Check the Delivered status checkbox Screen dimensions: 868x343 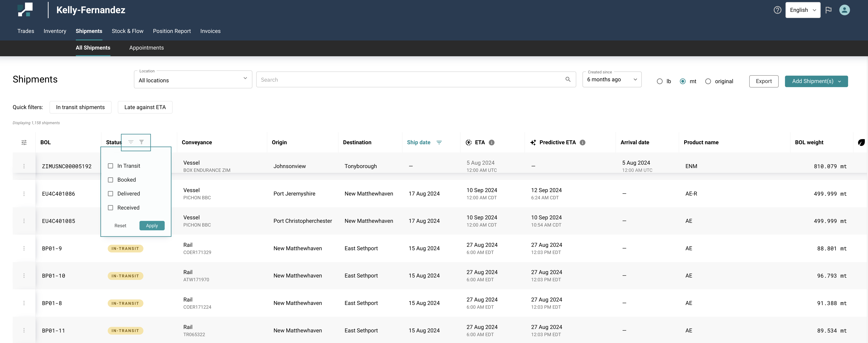click(x=110, y=194)
